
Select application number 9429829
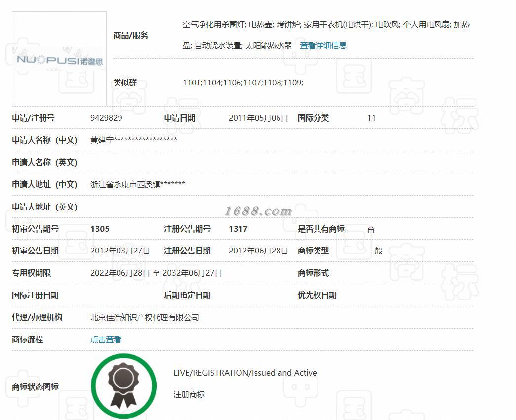pyautogui.click(x=106, y=118)
